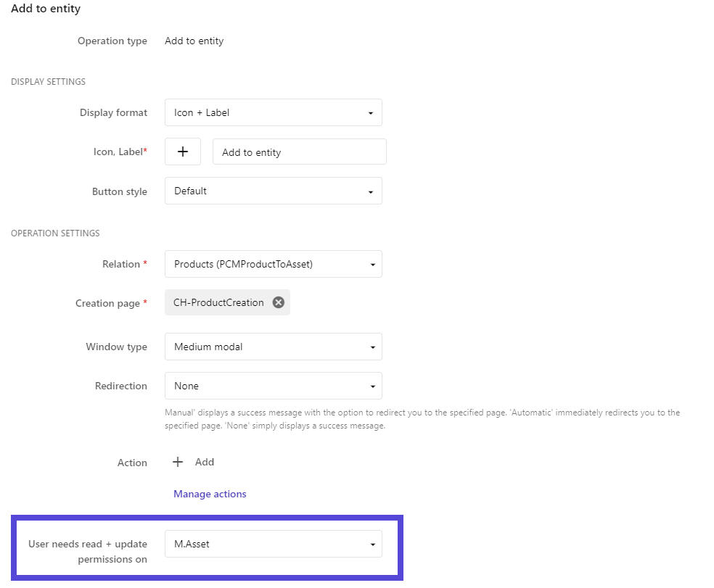Screen dimensions: 714x588
Task: Click the Operation type value Add to entity
Action: click(x=194, y=41)
